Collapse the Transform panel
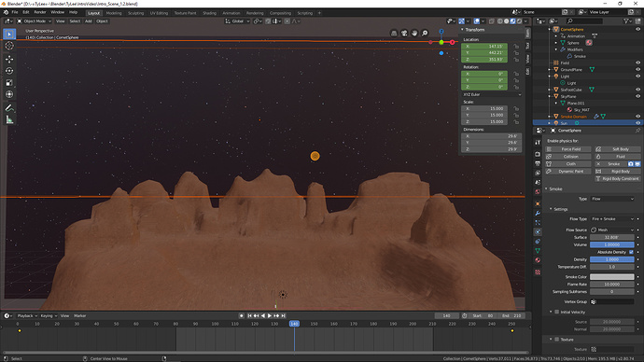Screen dimensions: 644x362 point(462,30)
